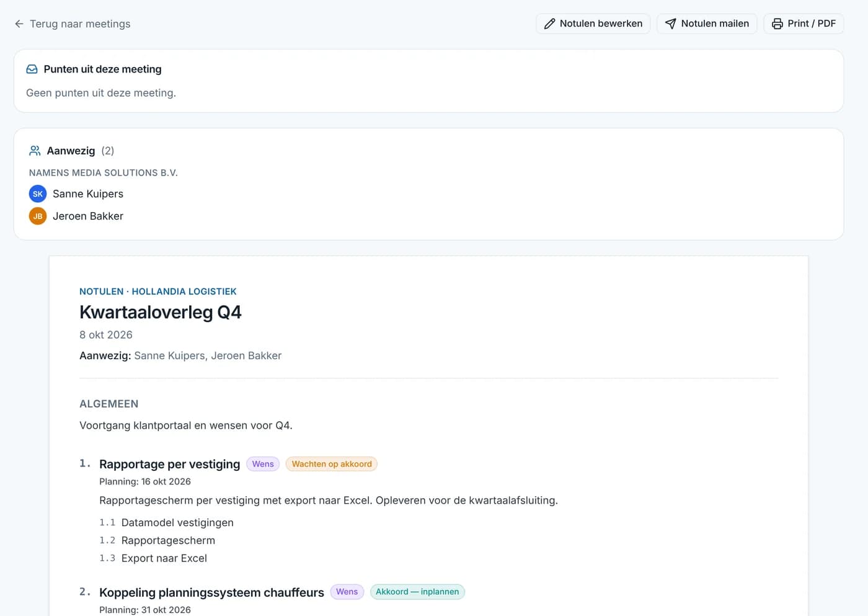Click the 'Wachten op akkoord' status badge
The width and height of the screenshot is (868, 616).
[332, 464]
